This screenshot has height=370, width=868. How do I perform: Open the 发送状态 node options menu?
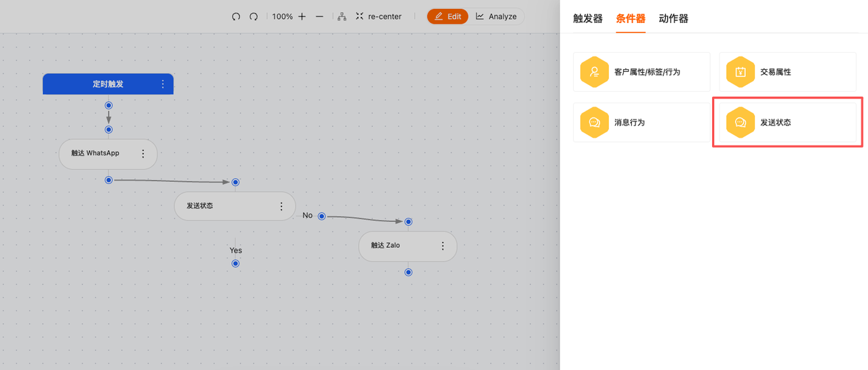coord(281,206)
